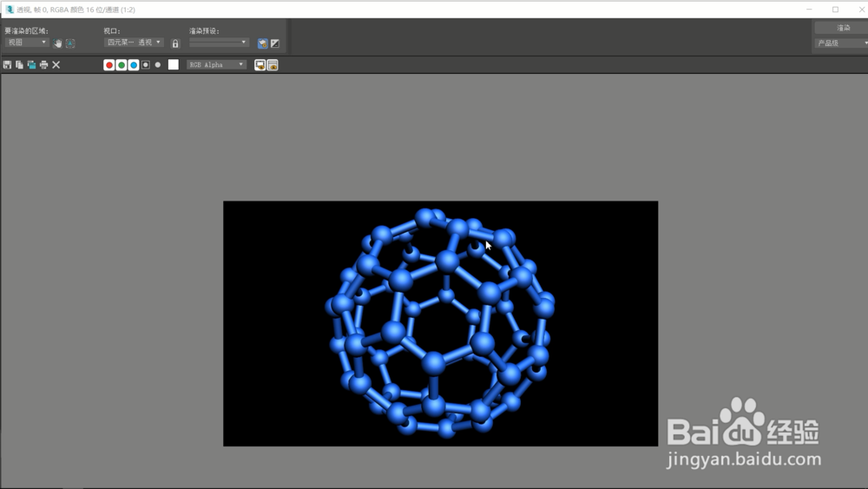Screen dimensions: 868x489
Task: Click the 3ds Max window title icon
Action: coord(10,10)
